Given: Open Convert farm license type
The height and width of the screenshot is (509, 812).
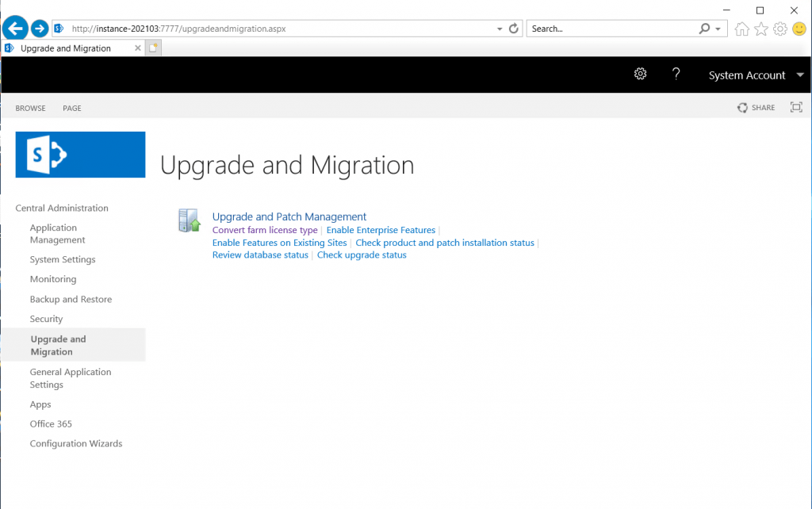Looking at the screenshot, I should coord(265,230).
